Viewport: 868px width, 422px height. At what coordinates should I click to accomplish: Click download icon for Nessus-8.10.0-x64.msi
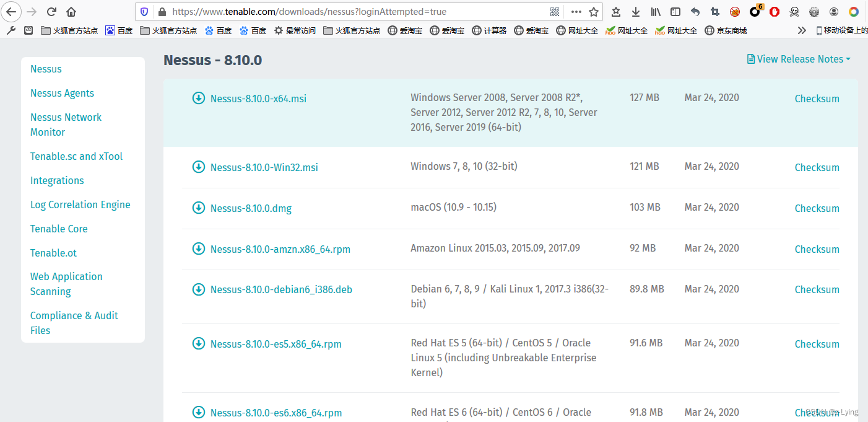click(x=198, y=98)
